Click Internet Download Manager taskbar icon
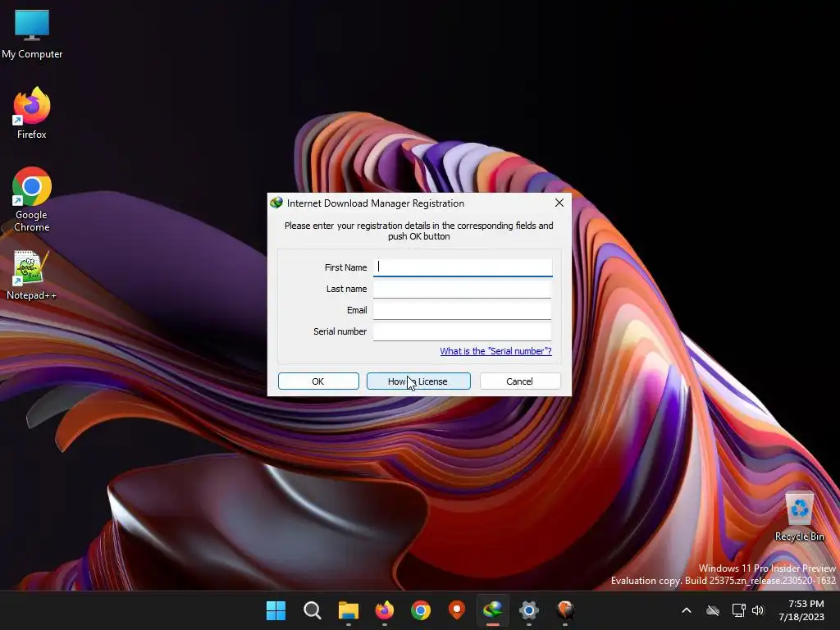This screenshot has height=630, width=840. [x=492, y=610]
